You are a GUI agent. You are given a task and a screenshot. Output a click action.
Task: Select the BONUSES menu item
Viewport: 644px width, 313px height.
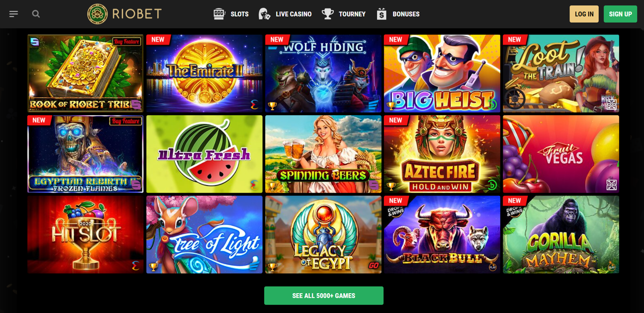point(406,14)
